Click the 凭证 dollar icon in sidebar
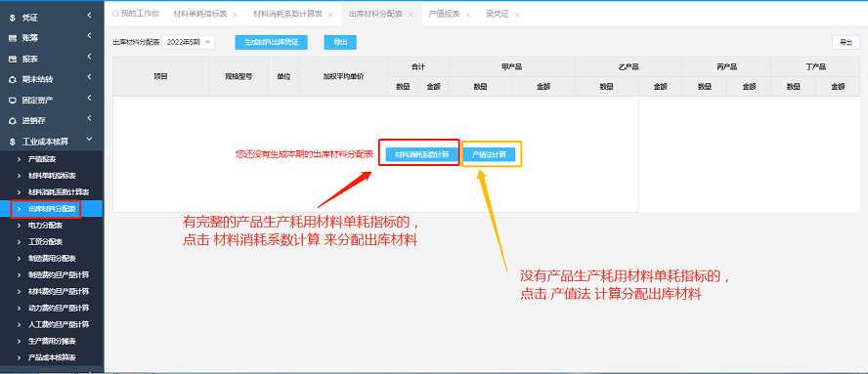 [12, 18]
